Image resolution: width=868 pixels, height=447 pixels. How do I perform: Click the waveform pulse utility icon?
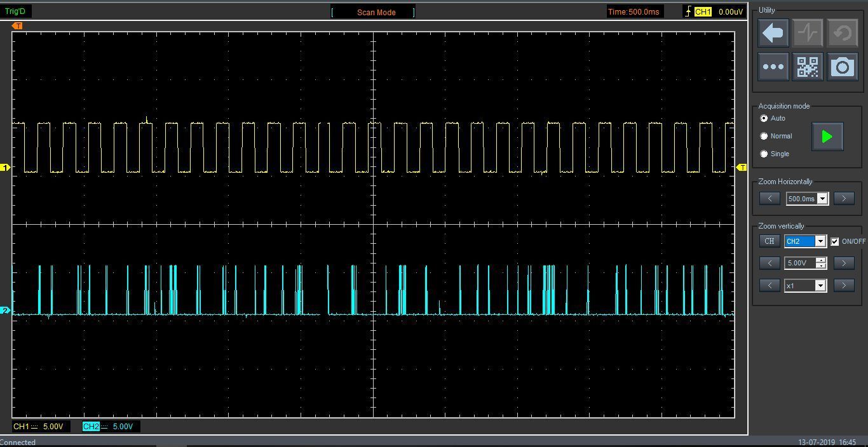pyautogui.click(x=808, y=33)
